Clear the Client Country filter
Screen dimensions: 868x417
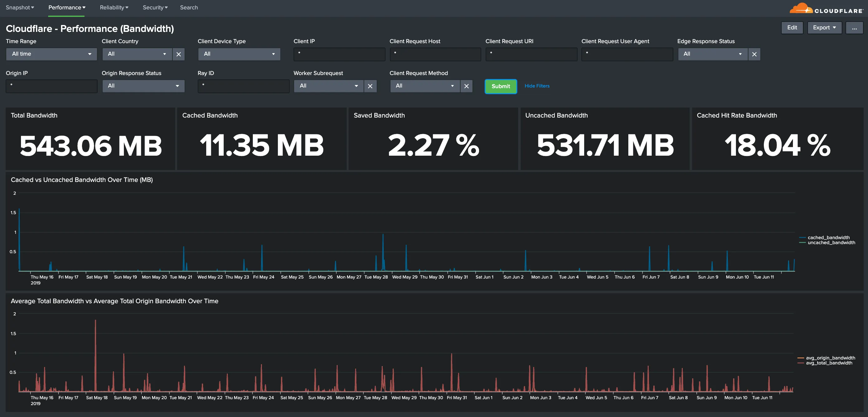click(x=178, y=54)
